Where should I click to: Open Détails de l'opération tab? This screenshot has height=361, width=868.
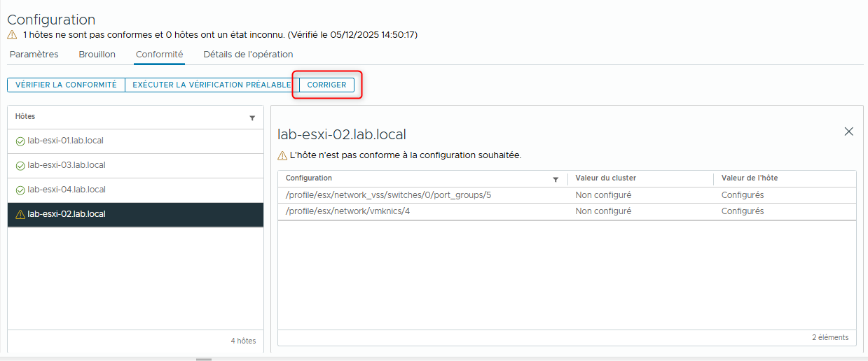248,54
